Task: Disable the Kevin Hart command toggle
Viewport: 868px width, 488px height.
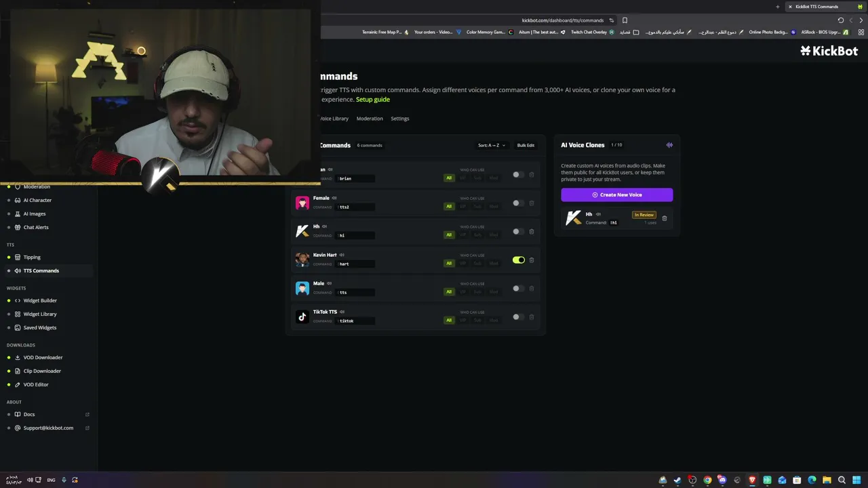Action: (519, 260)
